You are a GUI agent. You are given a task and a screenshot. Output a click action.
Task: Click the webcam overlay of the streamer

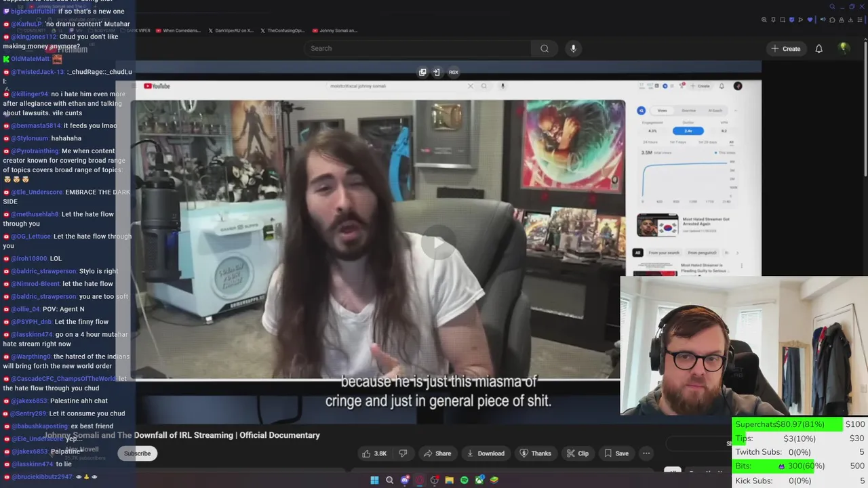click(744, 346)
